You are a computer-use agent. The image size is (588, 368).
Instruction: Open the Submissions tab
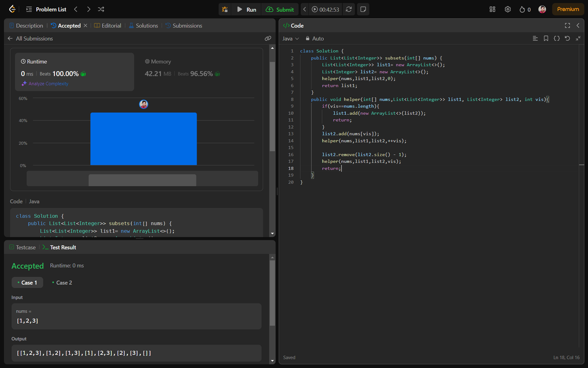(184, 26)
